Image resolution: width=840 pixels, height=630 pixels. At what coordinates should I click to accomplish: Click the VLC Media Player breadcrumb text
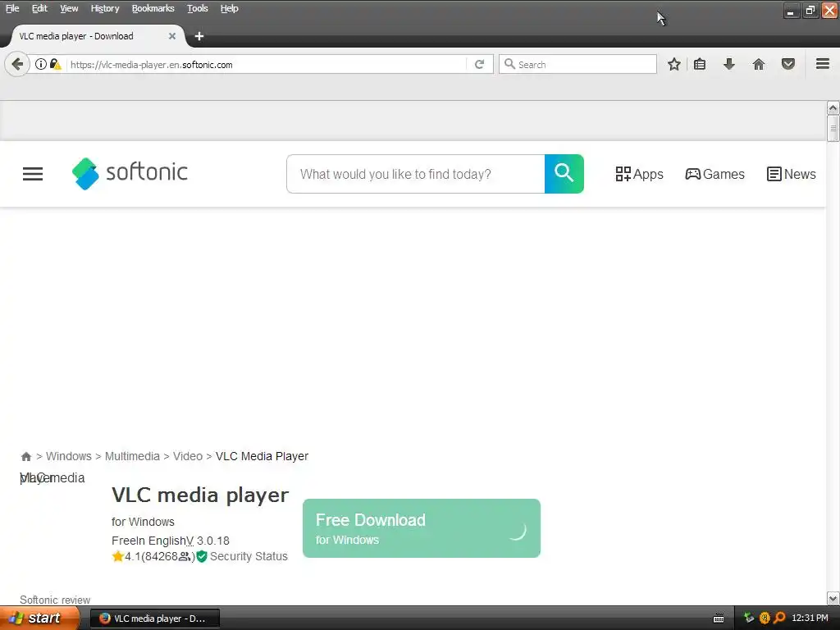[262, 456]
